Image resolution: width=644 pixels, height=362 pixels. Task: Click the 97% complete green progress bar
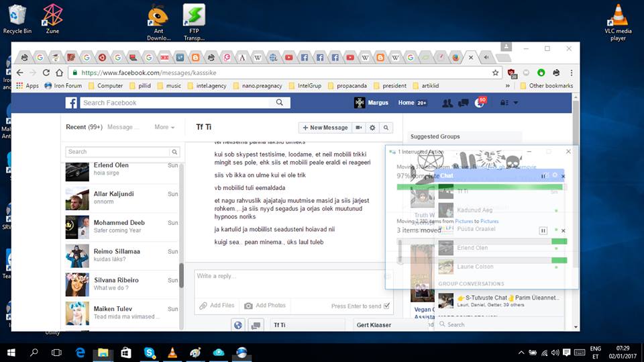480,187
